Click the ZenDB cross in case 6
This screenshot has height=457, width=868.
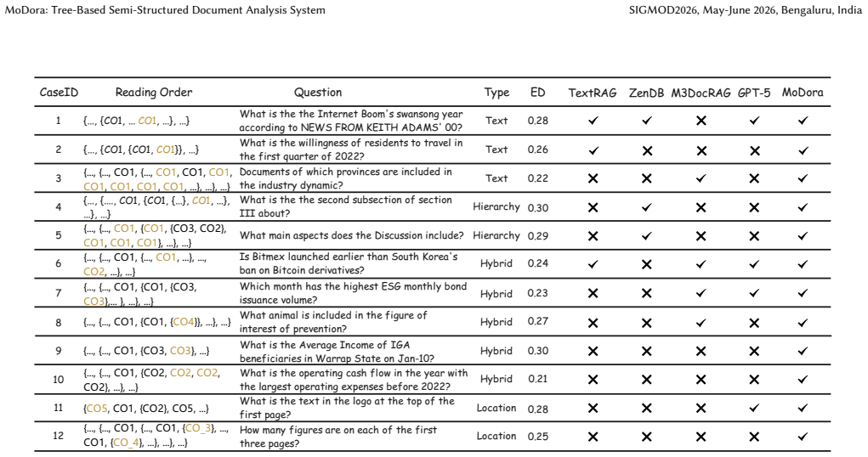647,264
